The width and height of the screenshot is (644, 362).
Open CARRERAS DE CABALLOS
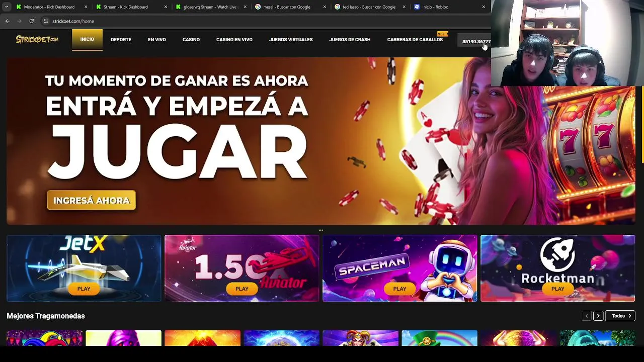(415, 40)
